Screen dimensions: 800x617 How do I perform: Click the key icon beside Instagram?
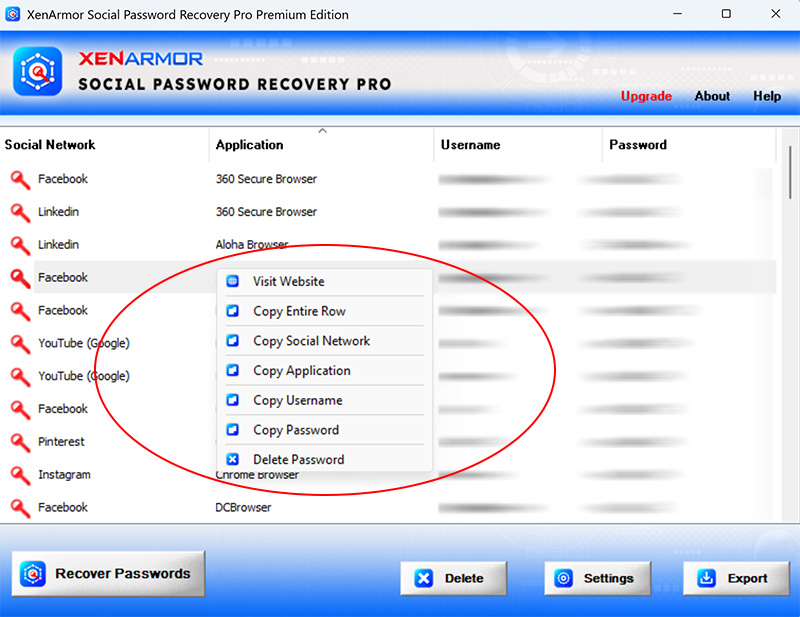(x=20, y=475)
